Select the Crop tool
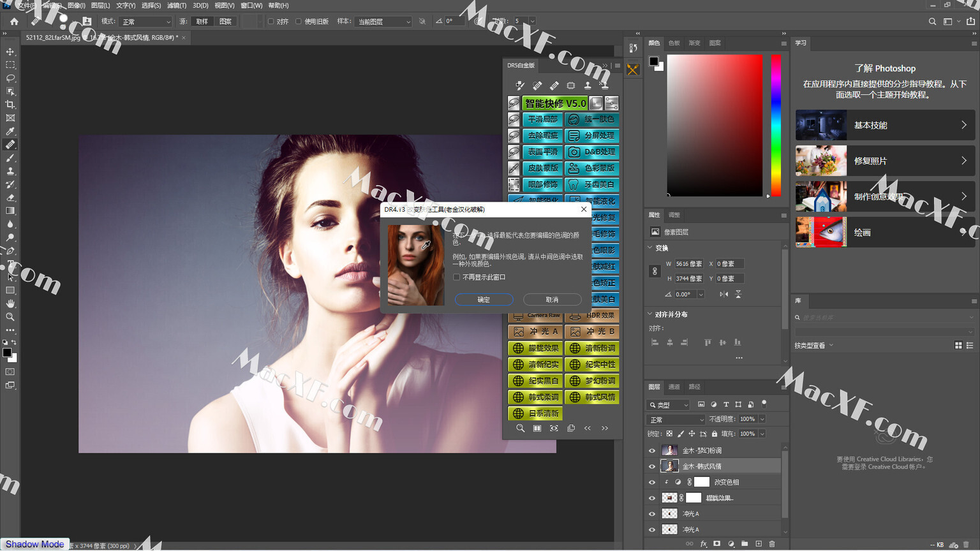The image size is (980, 551). 10,105
